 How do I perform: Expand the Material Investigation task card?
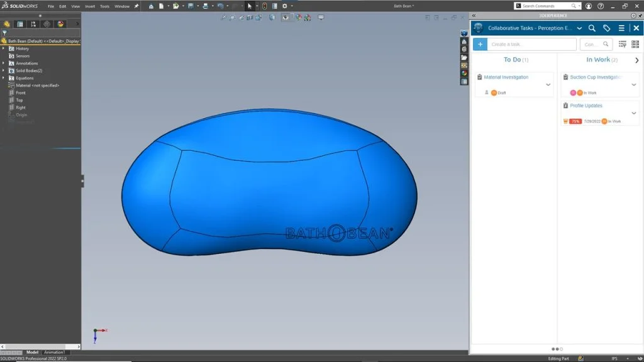pos(548,84)
